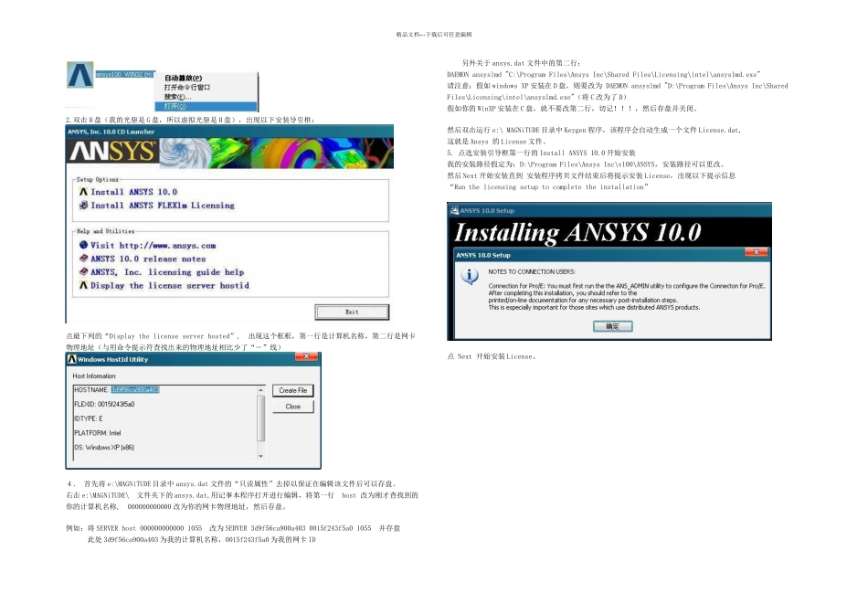Click the OS: Windows XP (x86) line

pyautogui.click(x=104, y=448)
